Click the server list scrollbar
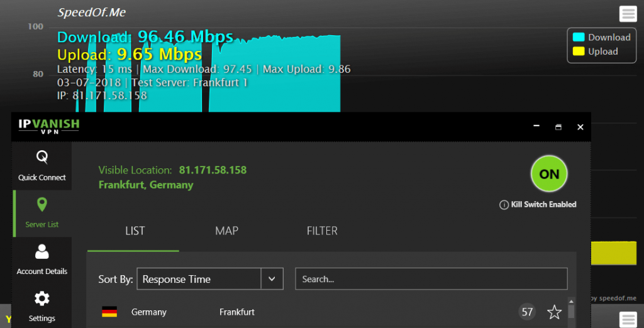The height and width of the screenshot is (328, 644). point(571,312)
